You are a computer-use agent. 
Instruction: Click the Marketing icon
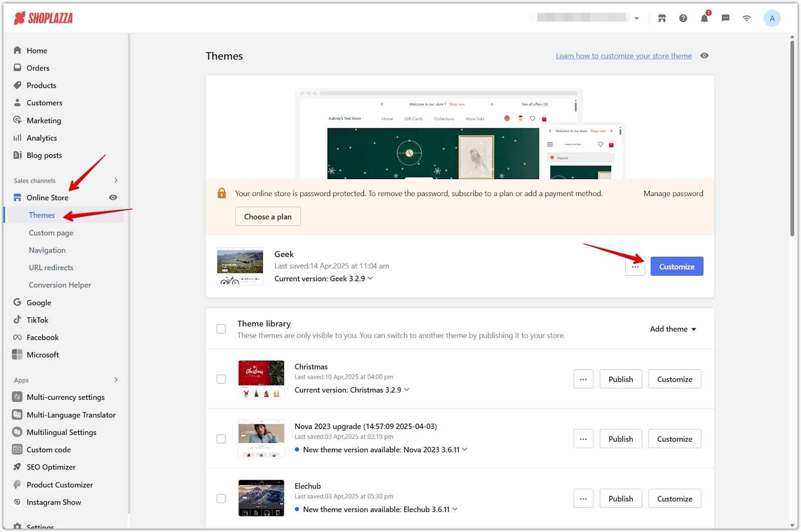(18, 120)
